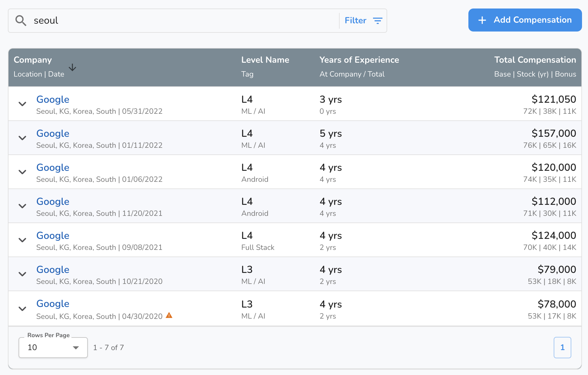Click the 76K | 65K | 16K breakdown
The image size is (588, 375).
[550, 145]
